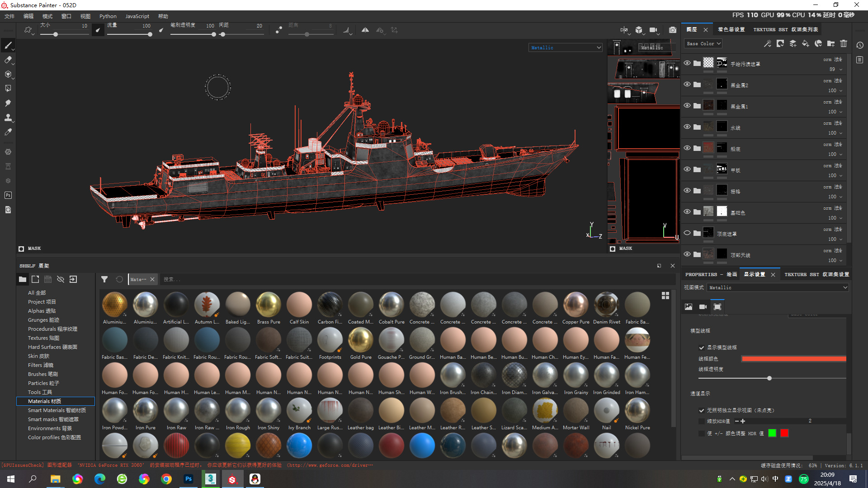Select Smart Materials shelf category
This screenshot has height=488, width=868.
57,410
